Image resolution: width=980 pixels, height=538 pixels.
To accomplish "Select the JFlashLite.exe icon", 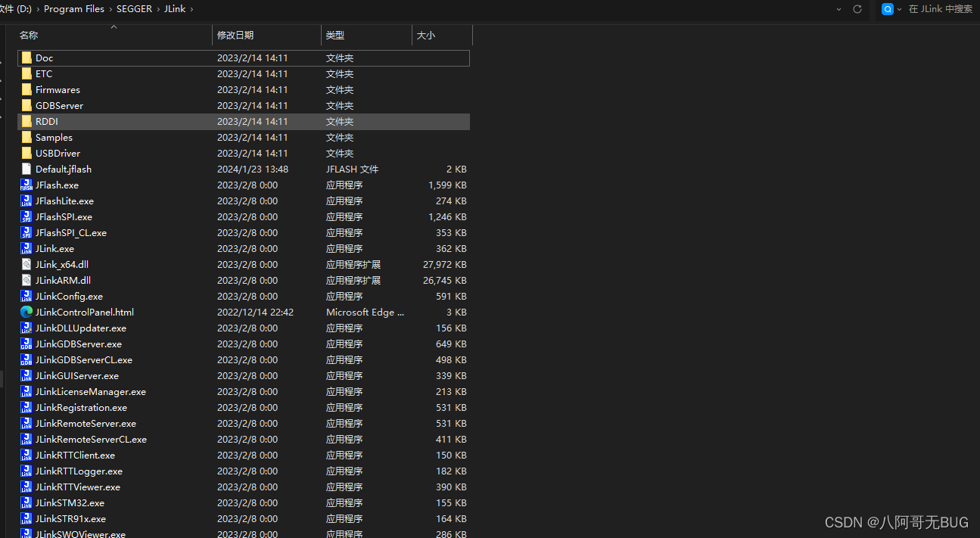I will coord(26,201).
